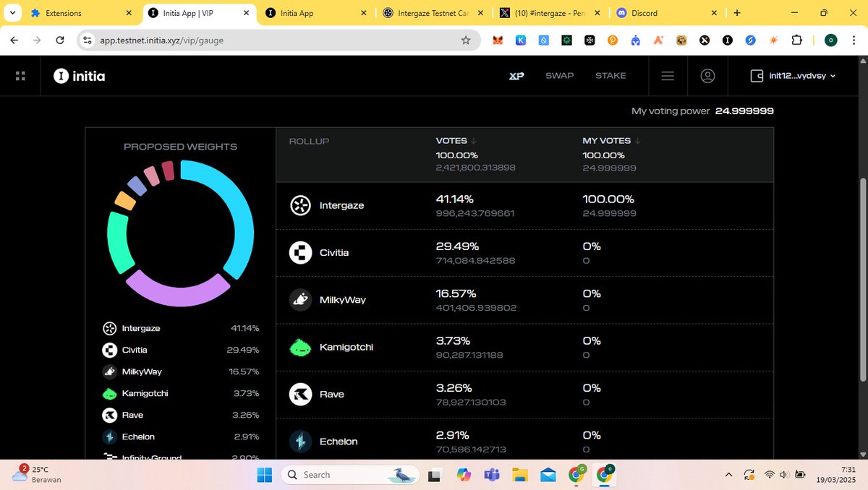Click the 41.14% Intergaze votes value
This screenshot has height=490, width=868.
pyautogui.click(x=454, y=199)
